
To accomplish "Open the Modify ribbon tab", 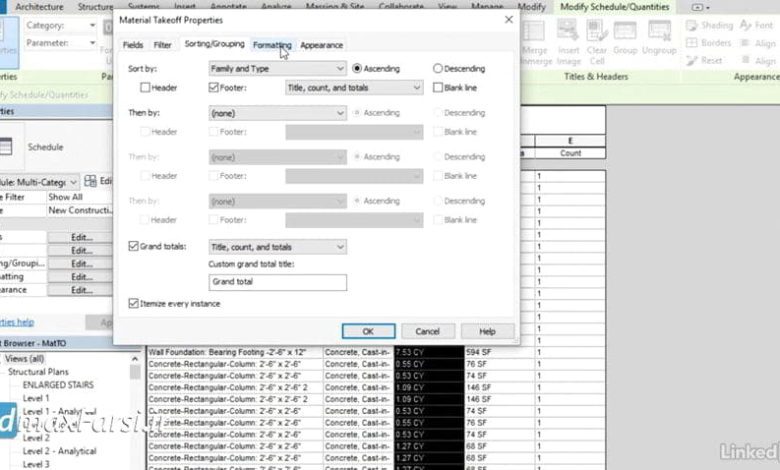I will (531, 7).
